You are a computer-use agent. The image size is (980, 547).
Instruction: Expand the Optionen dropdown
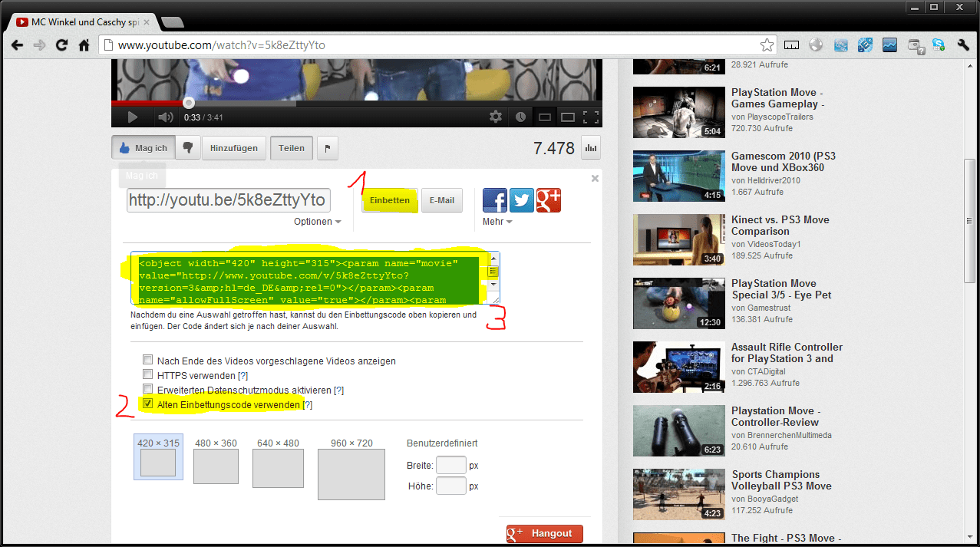(x=318, y=222)
